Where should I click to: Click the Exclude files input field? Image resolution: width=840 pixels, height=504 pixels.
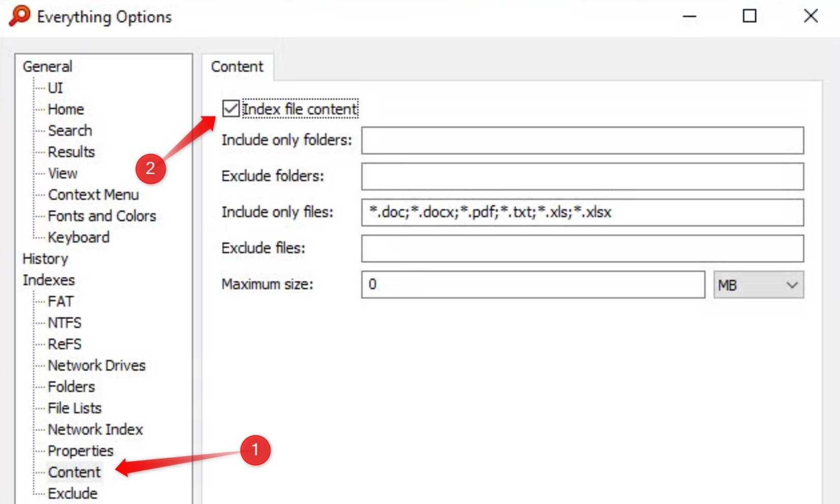[582, 248]
